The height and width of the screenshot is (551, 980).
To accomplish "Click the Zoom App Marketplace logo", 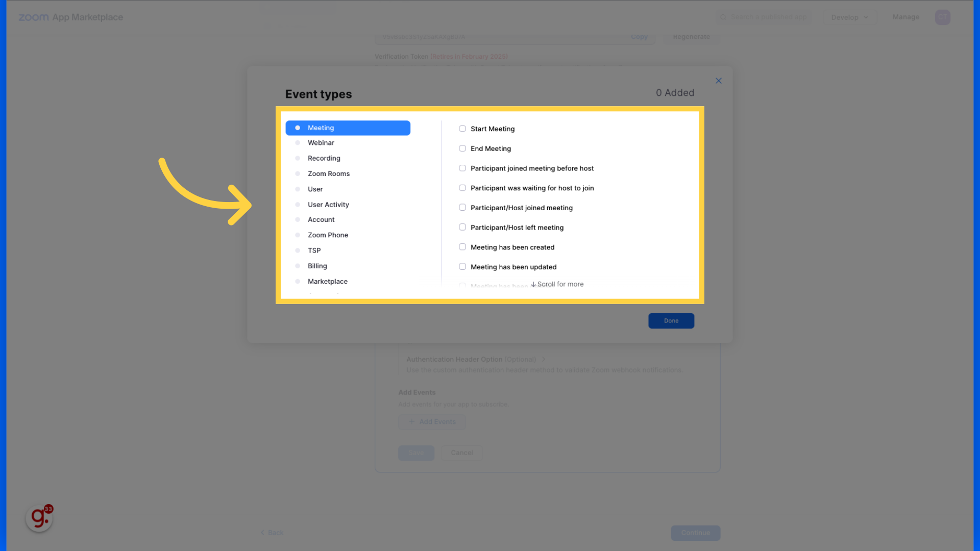I will 71,17.
